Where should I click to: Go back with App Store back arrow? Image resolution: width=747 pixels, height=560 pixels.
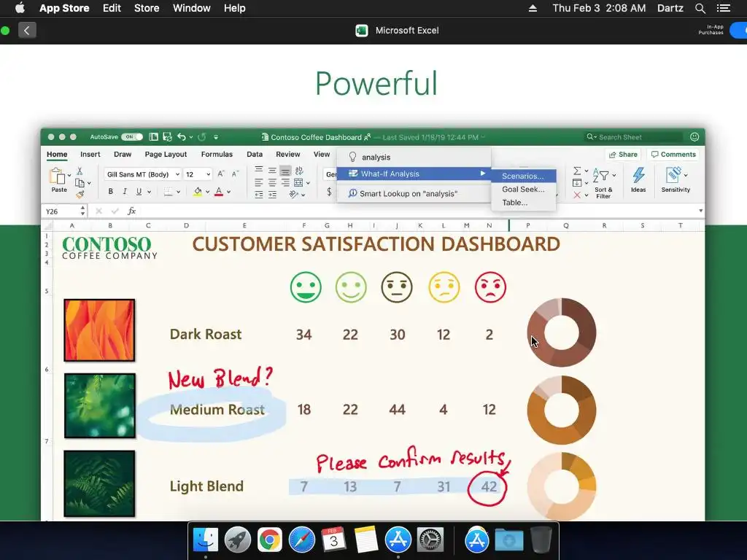(x=27, y=31)
